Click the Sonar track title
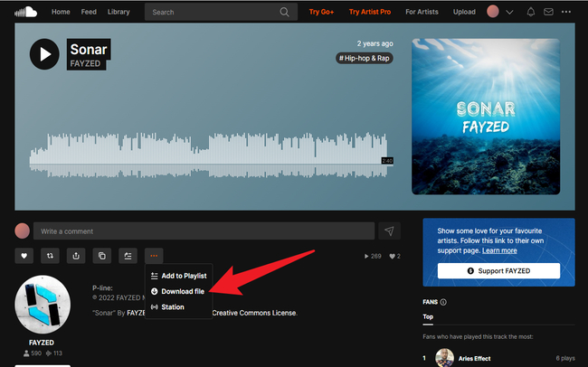Image resolution: width=588 pixels, height=367 pixels. pyautogui.click(x=89, y=50)
